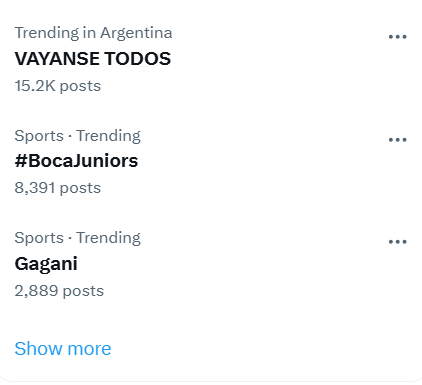Click 'Sports · Trending' label above Gagani
This screenshot has width=422, height=385.
coord(78,238)
